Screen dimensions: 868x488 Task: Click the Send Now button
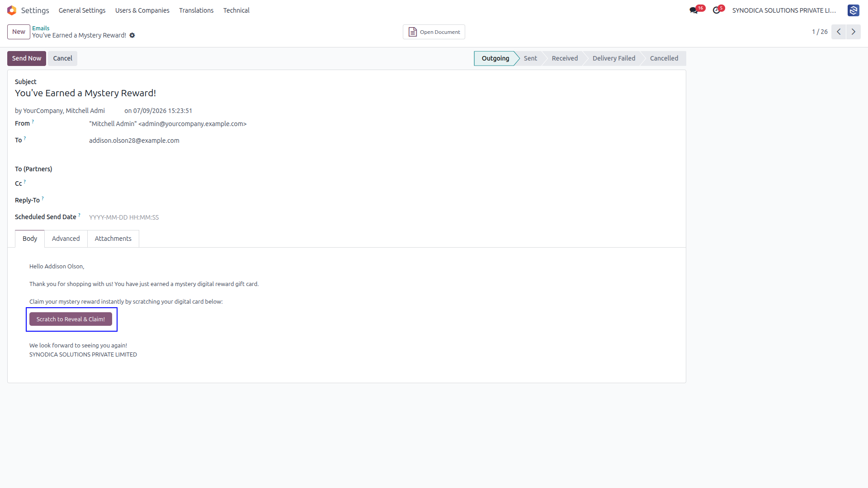[x=27, y=58]
